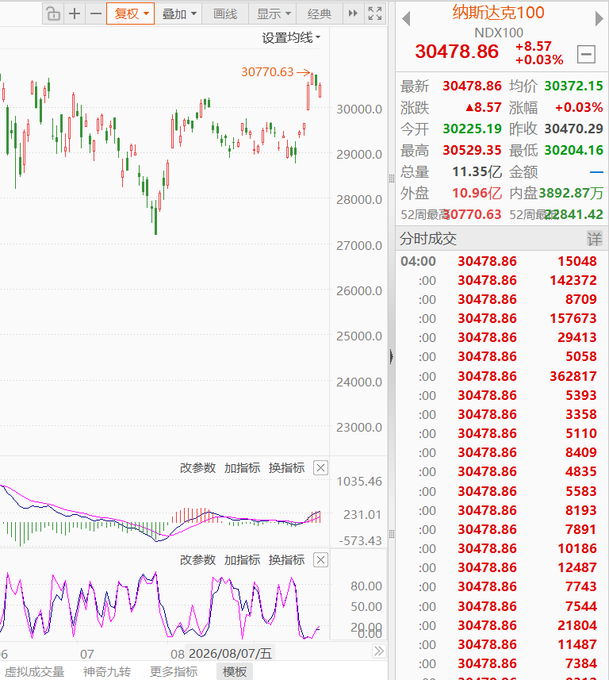This screenshot has height=680, width=609.
Task: Open the 显示 dropdown
Action: coord(273,14)
